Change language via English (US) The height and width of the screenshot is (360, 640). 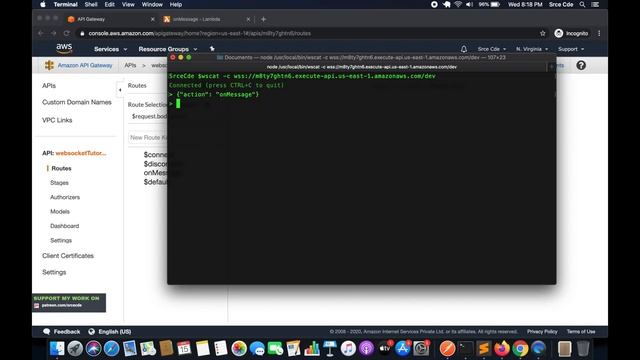(110, 331)
